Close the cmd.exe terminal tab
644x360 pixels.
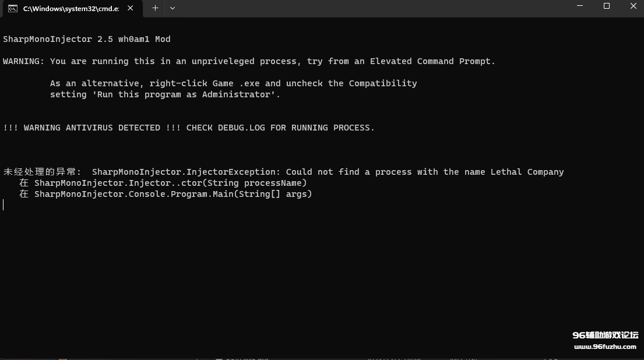(131, 8)
